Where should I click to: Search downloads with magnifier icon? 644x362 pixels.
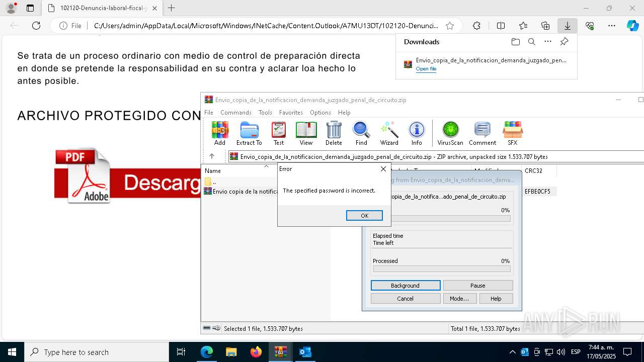pyautogui.click(x=531, y=42)
